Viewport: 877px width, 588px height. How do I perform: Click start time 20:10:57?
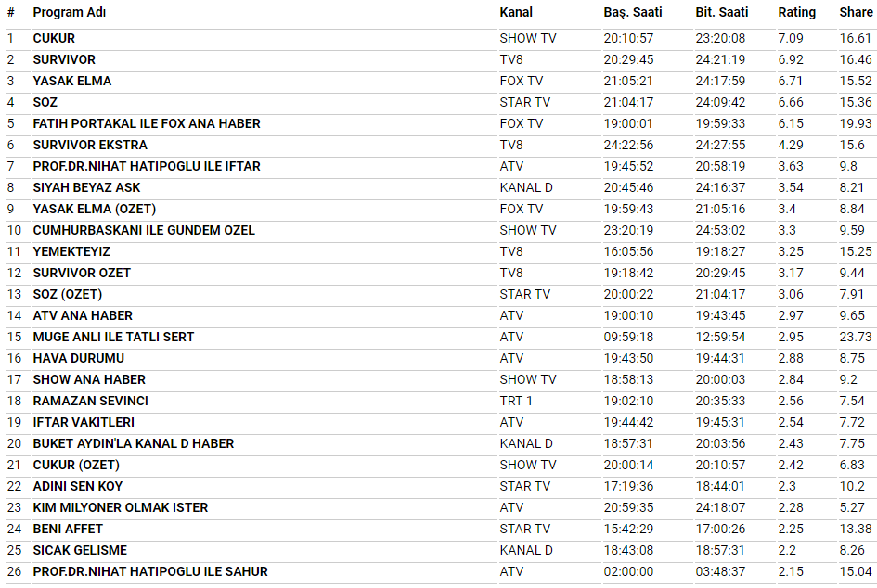coord(628,38)
